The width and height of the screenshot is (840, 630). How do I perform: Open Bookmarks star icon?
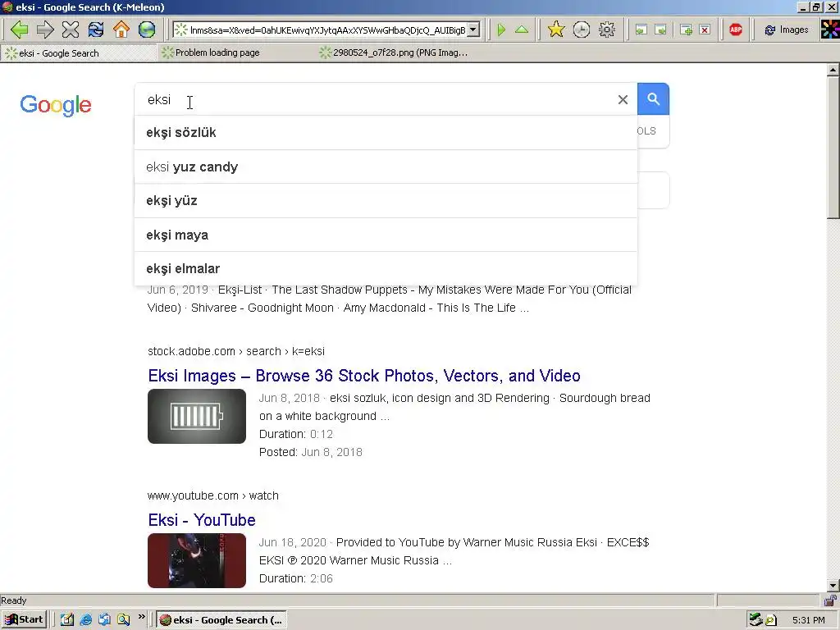[x=556, y=30]
